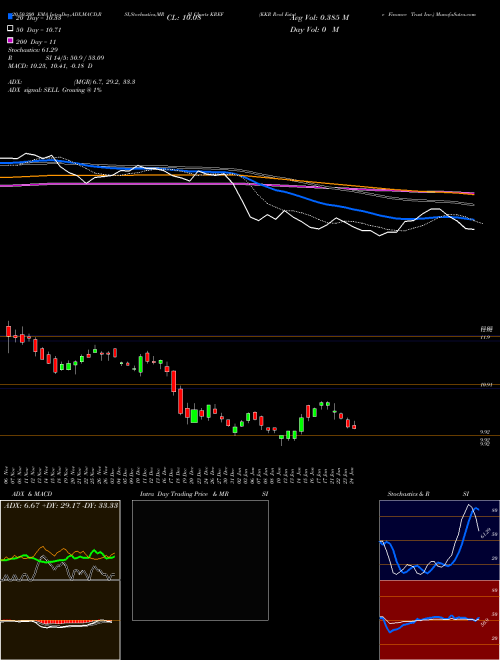This screenshot has height=660, width=500.
Task: Click the blue 20 Day EMA legend swatch
Action: pos(11,17)
